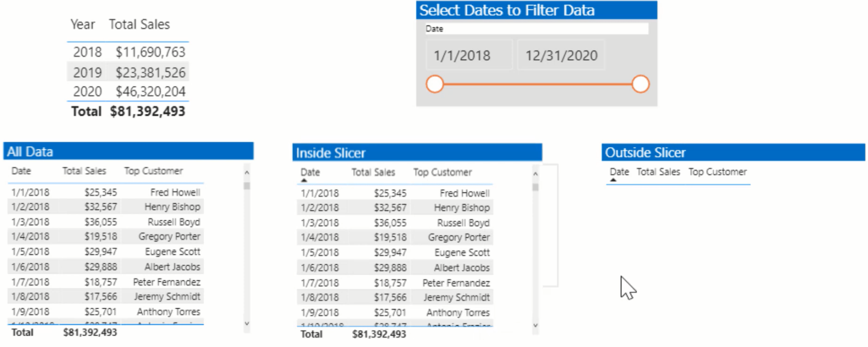Select Henry Bishop row in All Data table
Image resolution: width=868 pixels, height=347 pixels.
[x=105, y=207]
